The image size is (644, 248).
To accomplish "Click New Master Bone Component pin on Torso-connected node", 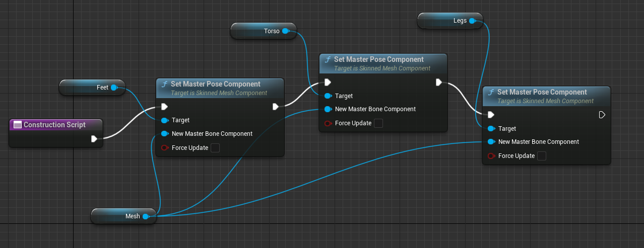I will (328, 109).
